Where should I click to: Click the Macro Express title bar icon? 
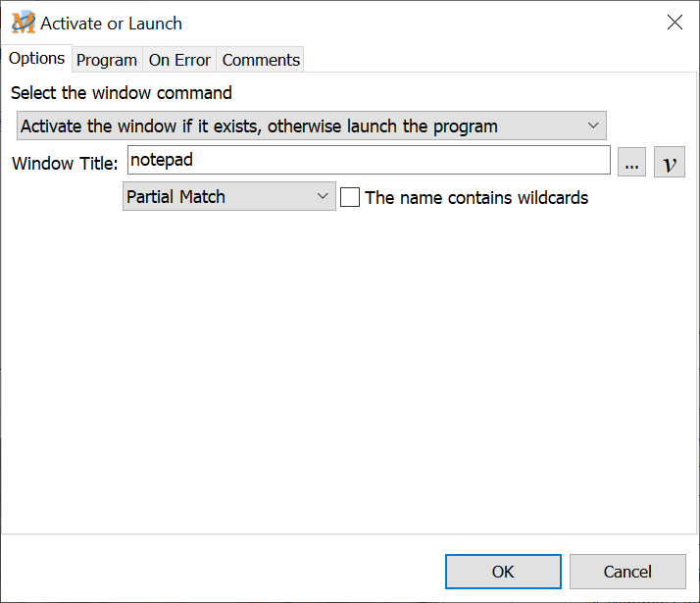point(23,23)
